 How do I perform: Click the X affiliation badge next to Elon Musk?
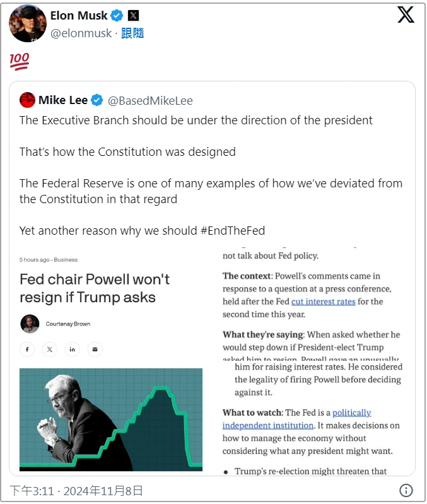(133, 16)
